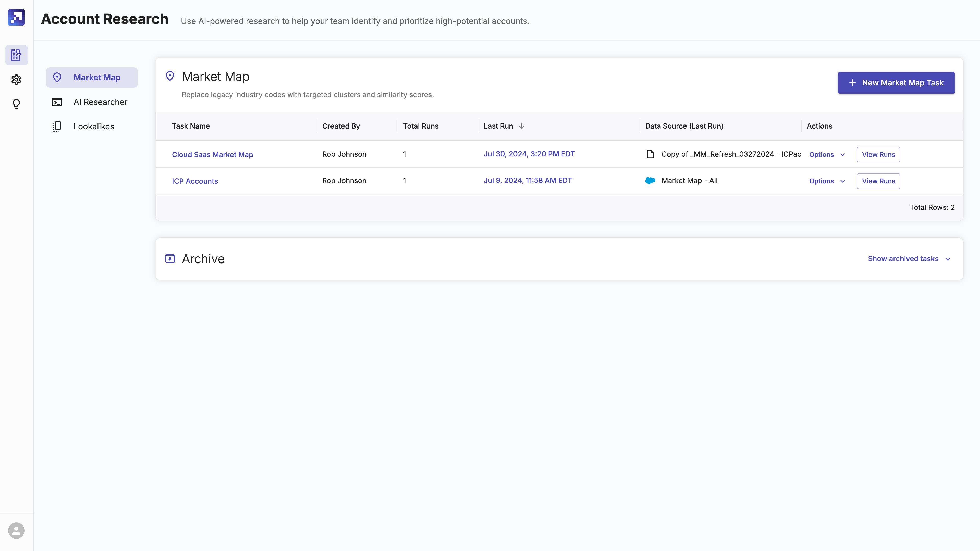The image size is (980, 551).
Task: Click the app logo in top-left
Action: tap(16, 18)
